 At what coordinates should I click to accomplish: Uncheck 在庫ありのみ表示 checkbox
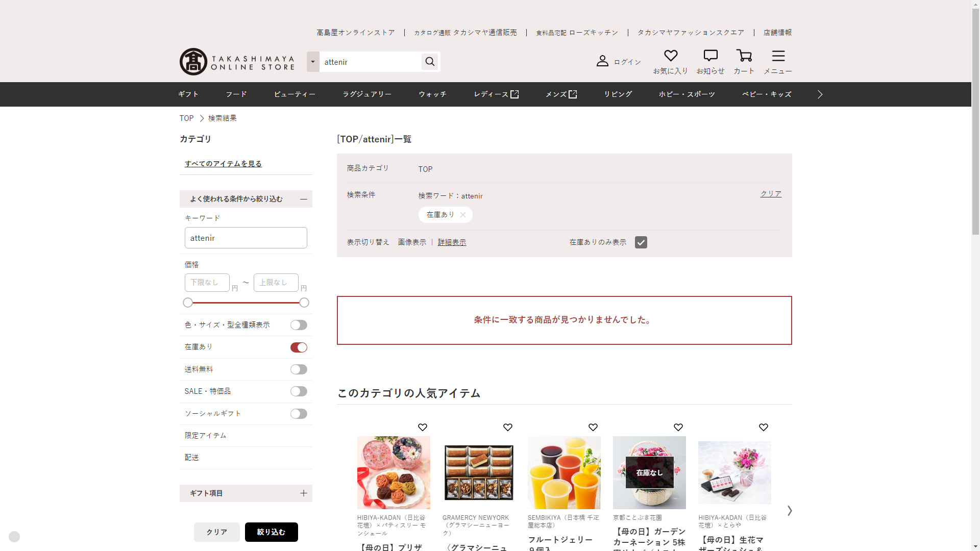tap(641, 242)
